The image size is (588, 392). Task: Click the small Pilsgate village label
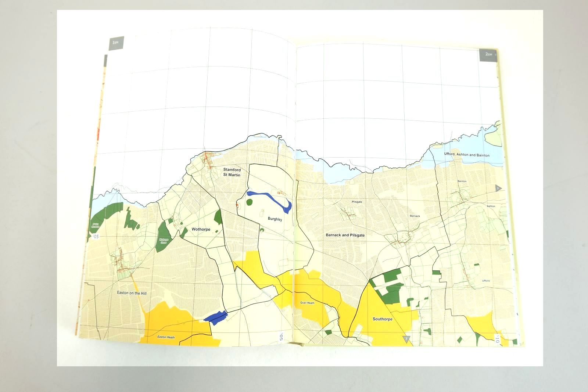pos(357,202)
